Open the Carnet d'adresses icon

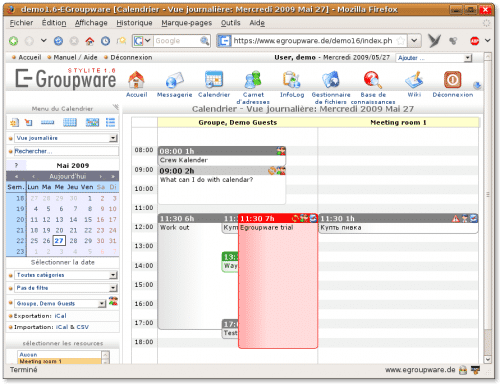253,80
